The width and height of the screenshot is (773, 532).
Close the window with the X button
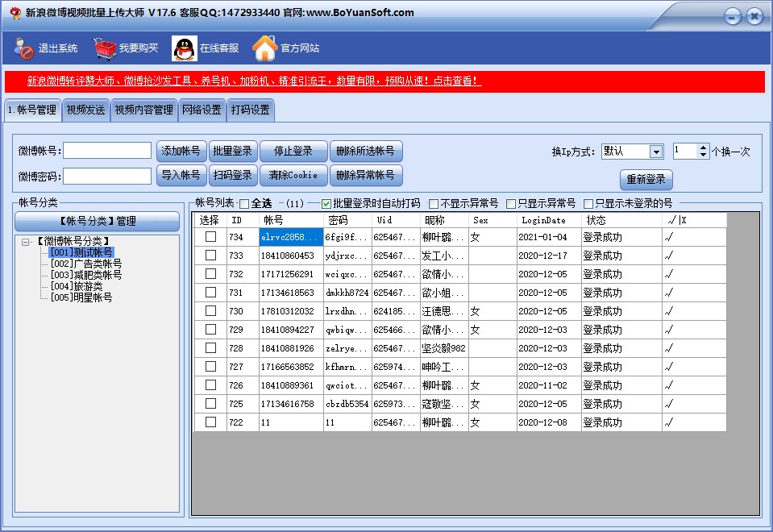[x=754, y=16]
